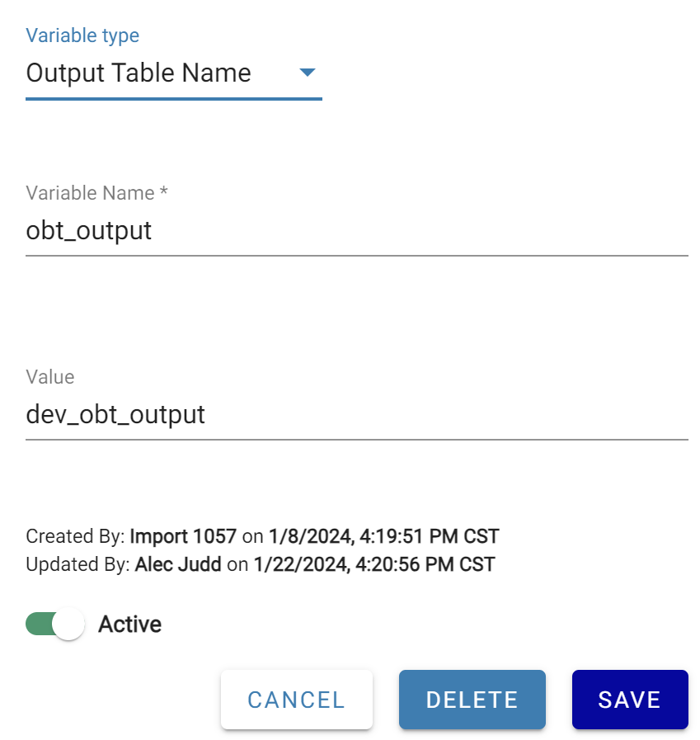
Task: Click the blue dropdown arrow triangle
Action: [307, 73]
